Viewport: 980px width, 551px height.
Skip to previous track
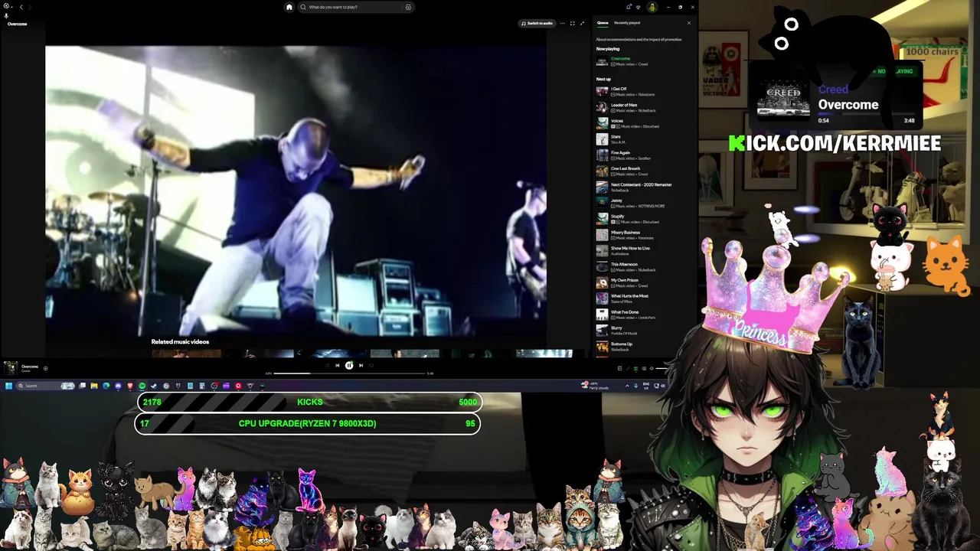tap(337, 365)
